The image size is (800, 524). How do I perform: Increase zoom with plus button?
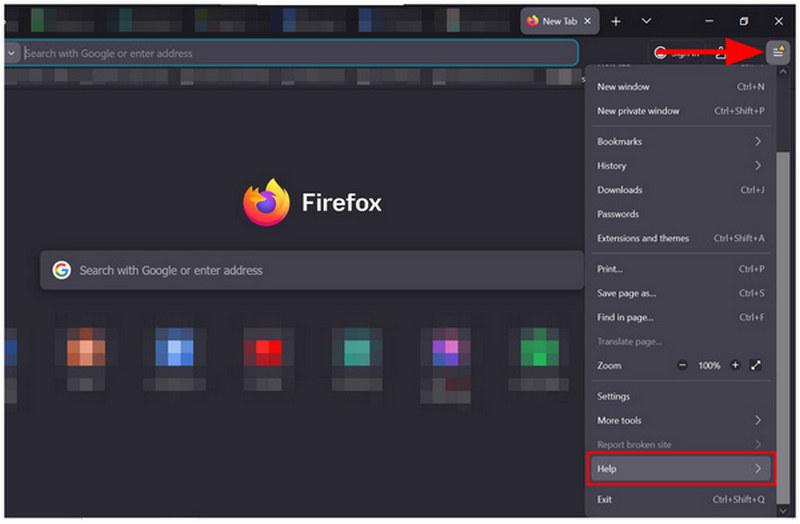pos(735,365)
